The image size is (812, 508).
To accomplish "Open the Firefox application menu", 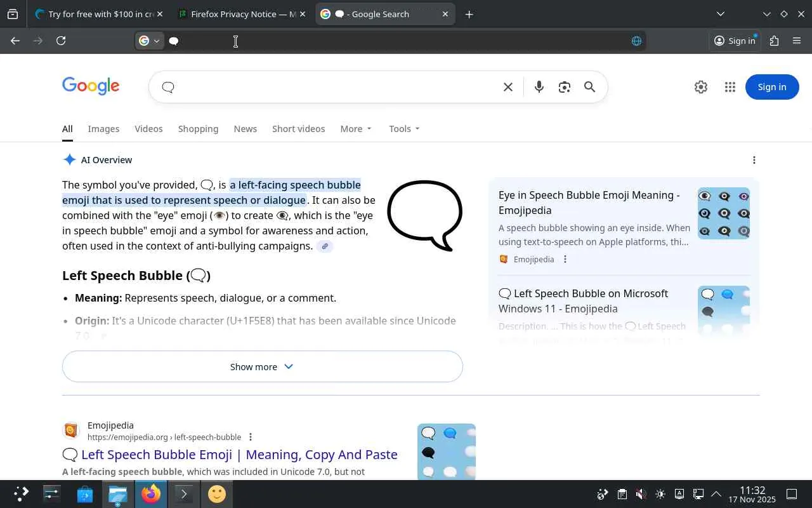I will tap(797, 41).
